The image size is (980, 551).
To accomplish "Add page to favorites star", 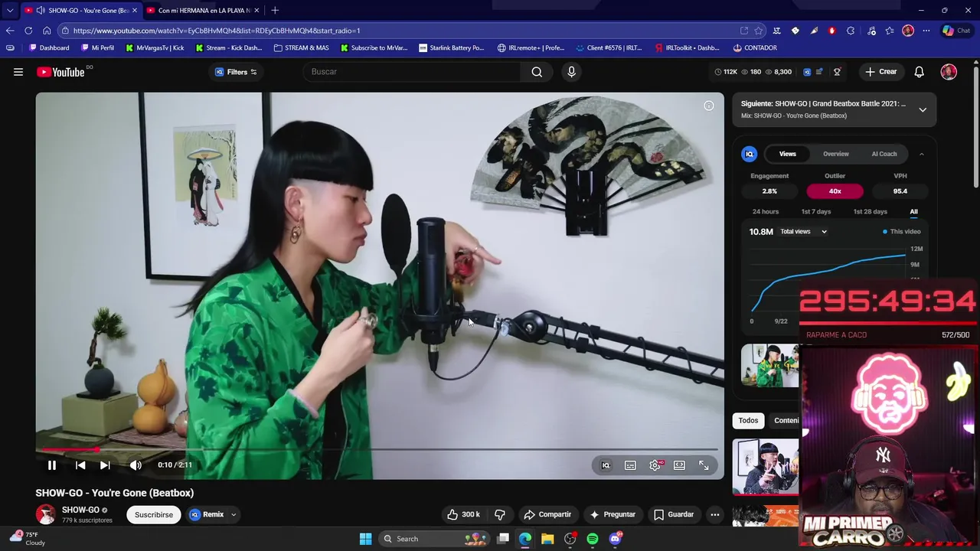I will coord(759,31).
